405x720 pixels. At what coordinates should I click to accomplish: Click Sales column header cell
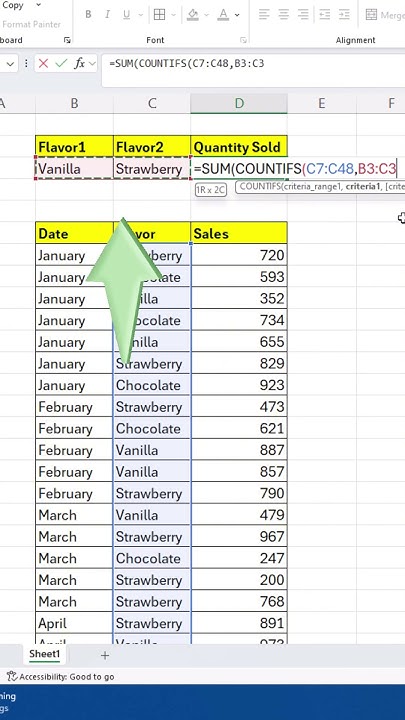point(239,233)
